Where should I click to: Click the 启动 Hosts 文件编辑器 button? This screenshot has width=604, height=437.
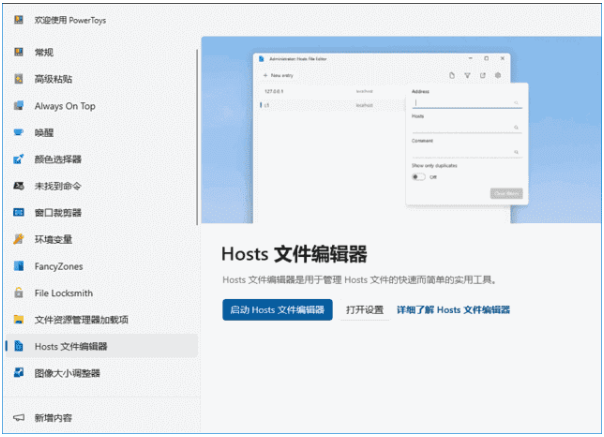(277, 310)
